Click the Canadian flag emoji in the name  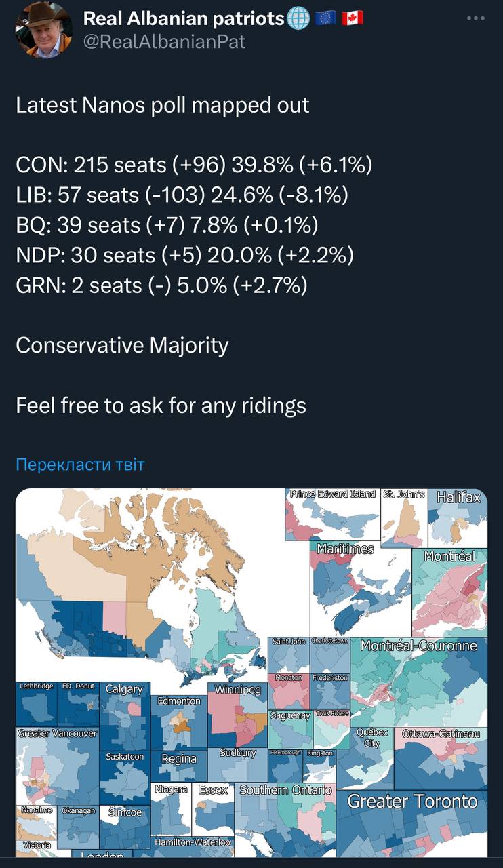pos(352,18)
